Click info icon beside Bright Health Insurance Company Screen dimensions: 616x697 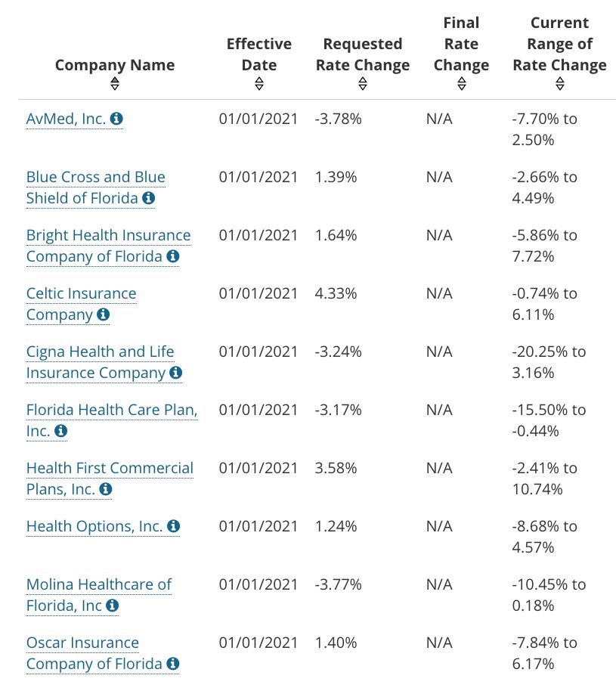pos(173,256)
